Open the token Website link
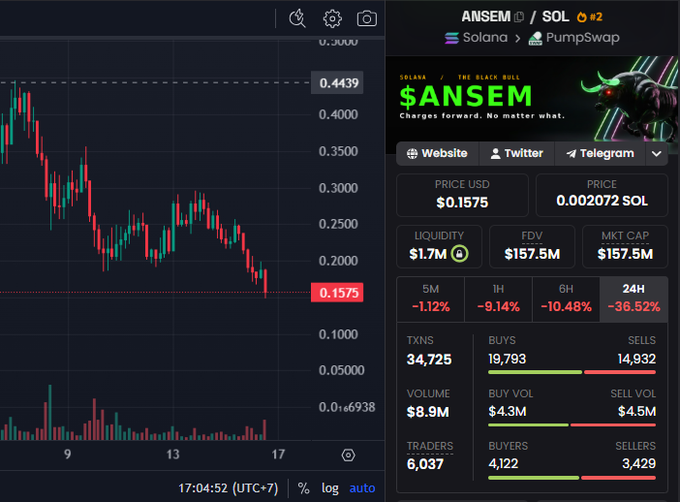The image size is (680, 502). pyautogui.click(x=437, y=153)
